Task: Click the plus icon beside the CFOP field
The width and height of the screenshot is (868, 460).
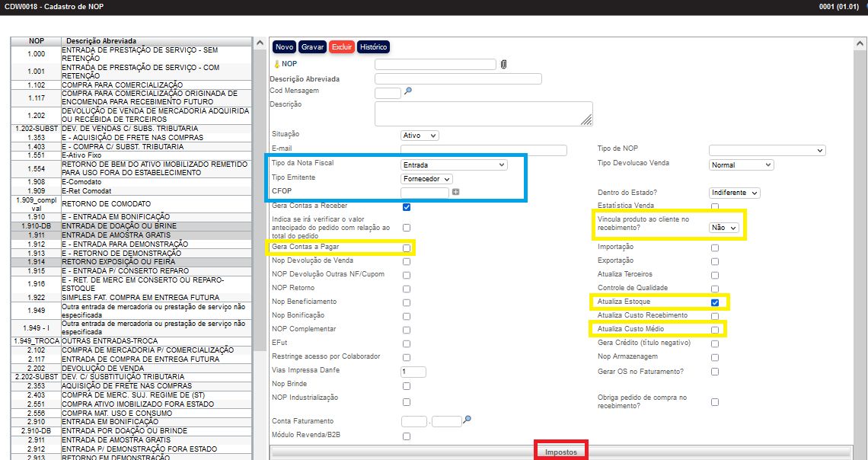Action: click(456, 192)
